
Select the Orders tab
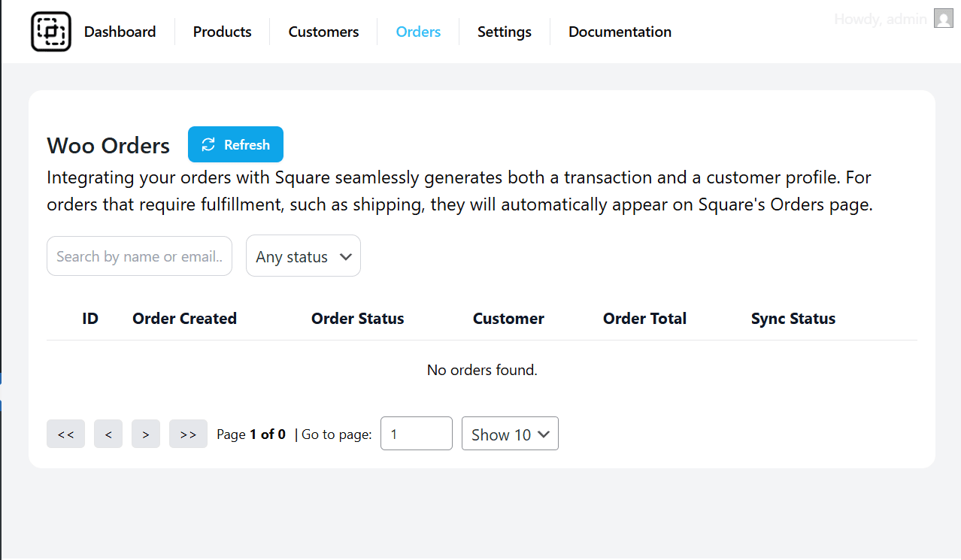click(418, 32)
